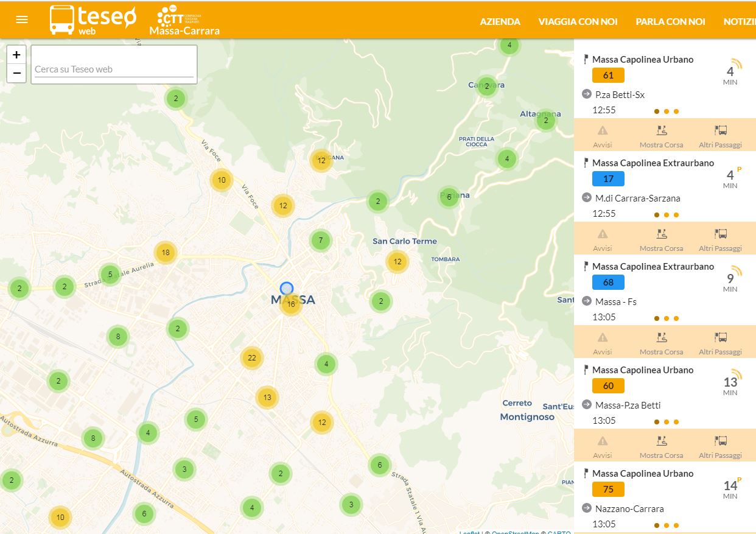Click the blue location circle above Massa
The height and width of the screenshot is (534, 756).
point(287,289)
